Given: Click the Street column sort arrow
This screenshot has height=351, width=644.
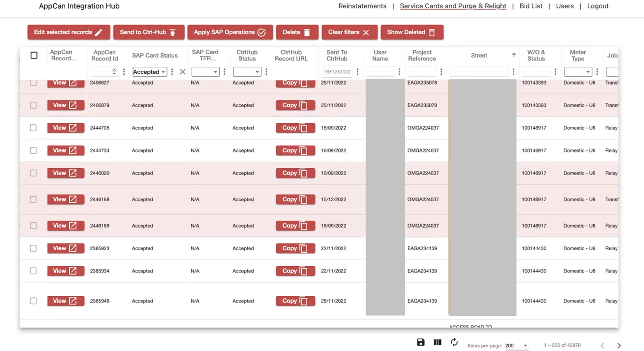Looking at the screenshot, I should click(x=514, y=55).
